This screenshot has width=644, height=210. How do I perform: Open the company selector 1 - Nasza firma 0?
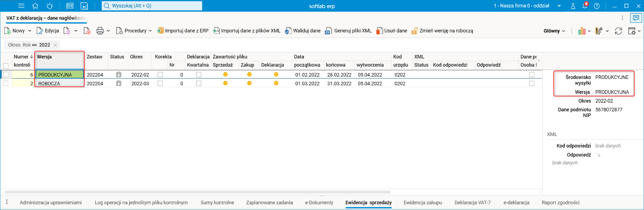(528, 6)
